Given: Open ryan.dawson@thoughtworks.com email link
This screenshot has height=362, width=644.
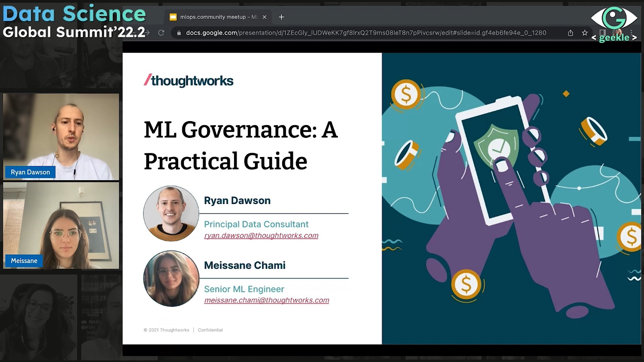Looking at the screenshot, I should point(261,236).
